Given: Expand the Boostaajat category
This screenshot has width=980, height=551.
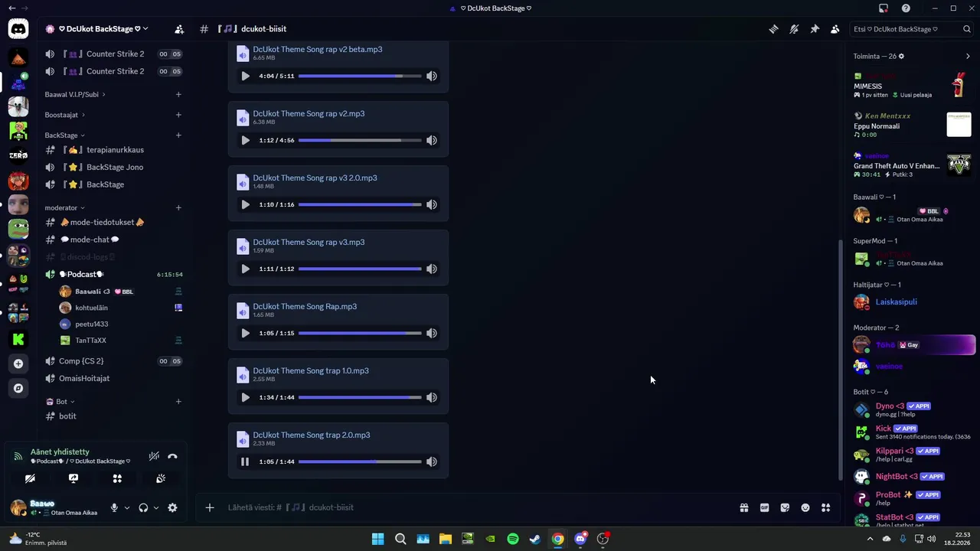Looking at the screenshot, I should pyautogui.click(x=64, y=115).
